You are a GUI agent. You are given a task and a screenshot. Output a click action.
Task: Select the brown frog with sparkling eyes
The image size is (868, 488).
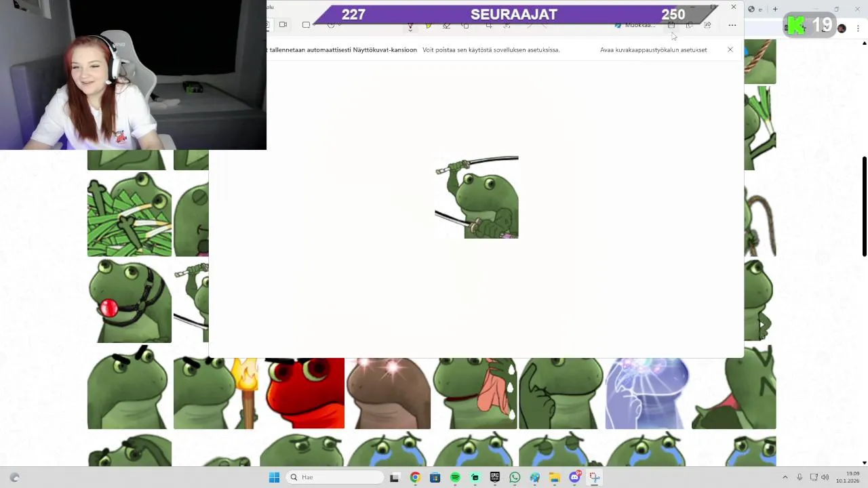[389, 393]
